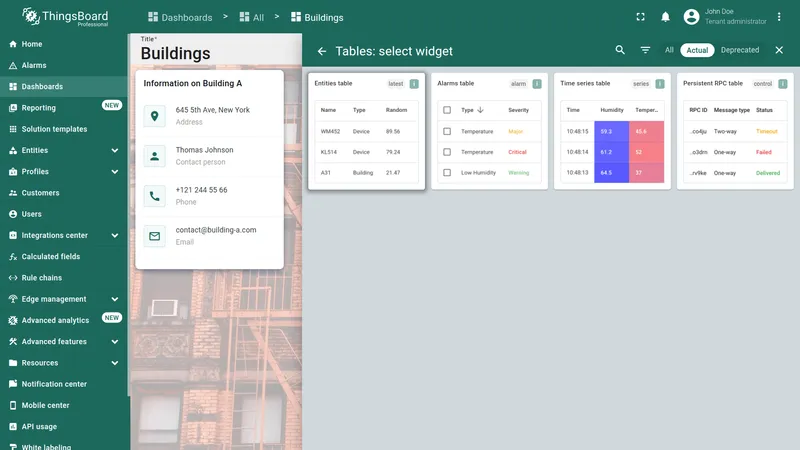
Task: Choose the Alarms table widget
Action: click(x=489, y=131)
